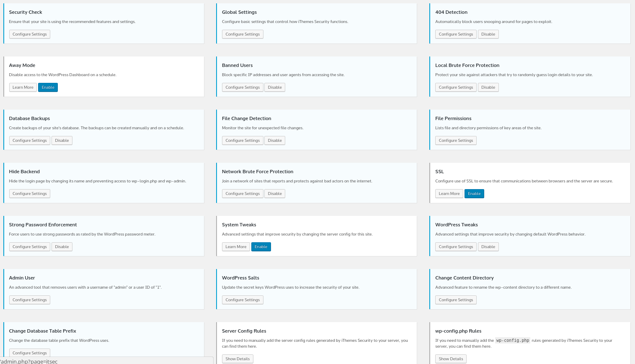Enable System Tweaks
The image size is (635, 364).
coord(261,246)
